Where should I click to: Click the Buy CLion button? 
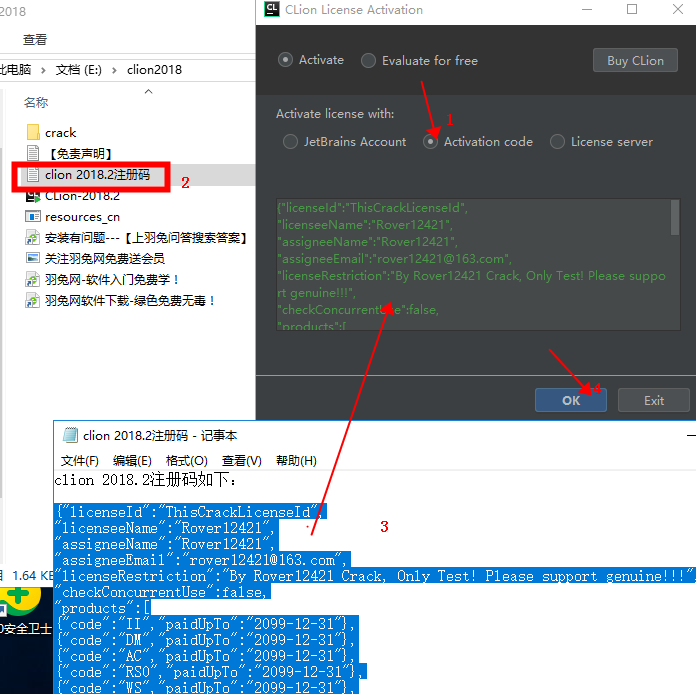coord(635,60)
